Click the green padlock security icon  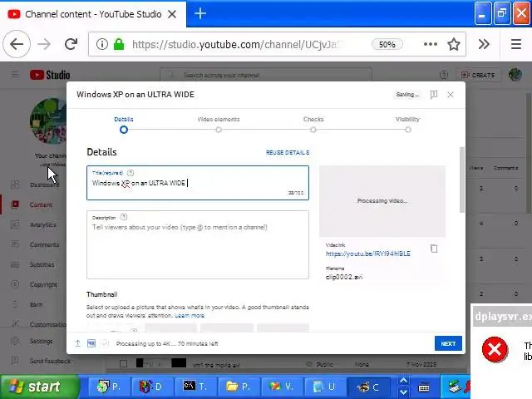coord(119,44)
